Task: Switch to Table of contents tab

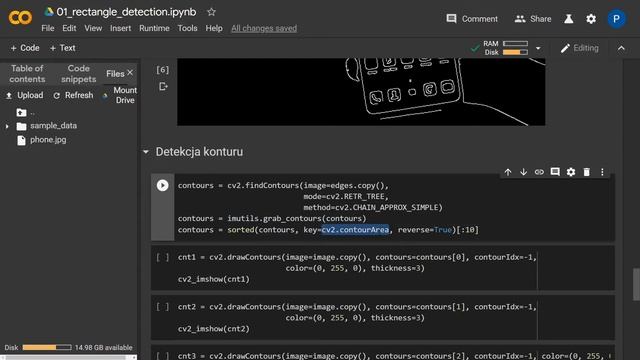Action: pos(27,73)
